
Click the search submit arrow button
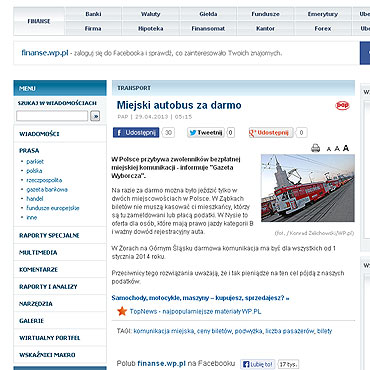tap(95, 116)
